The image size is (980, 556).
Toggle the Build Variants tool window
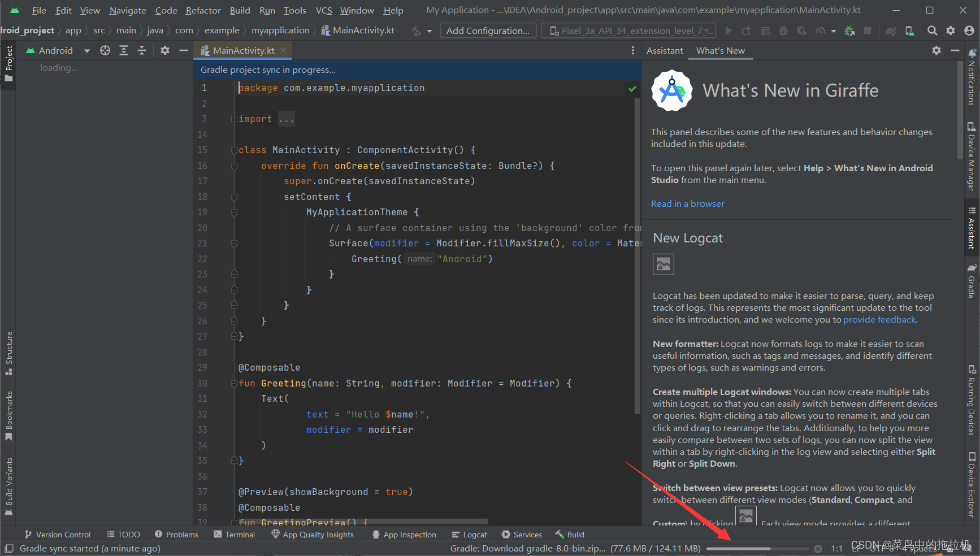(8, 486)
